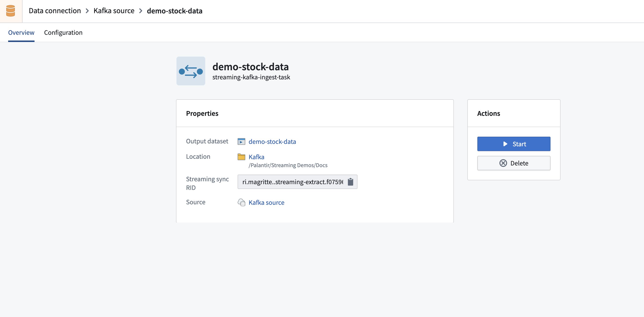The height and width of the screenshot is (317, 644).
Task: Open Kafka source from the breadcrumb
Action: (x=114, y=11)
